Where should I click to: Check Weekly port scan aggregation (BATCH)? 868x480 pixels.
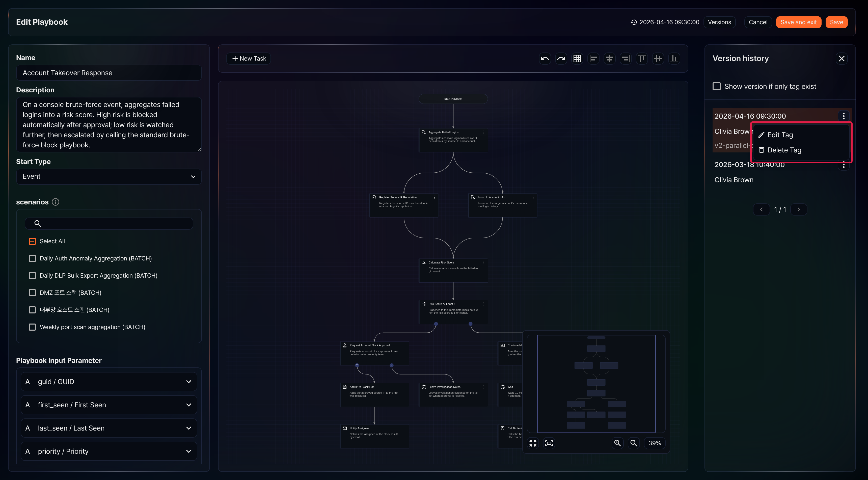(32, 327)
